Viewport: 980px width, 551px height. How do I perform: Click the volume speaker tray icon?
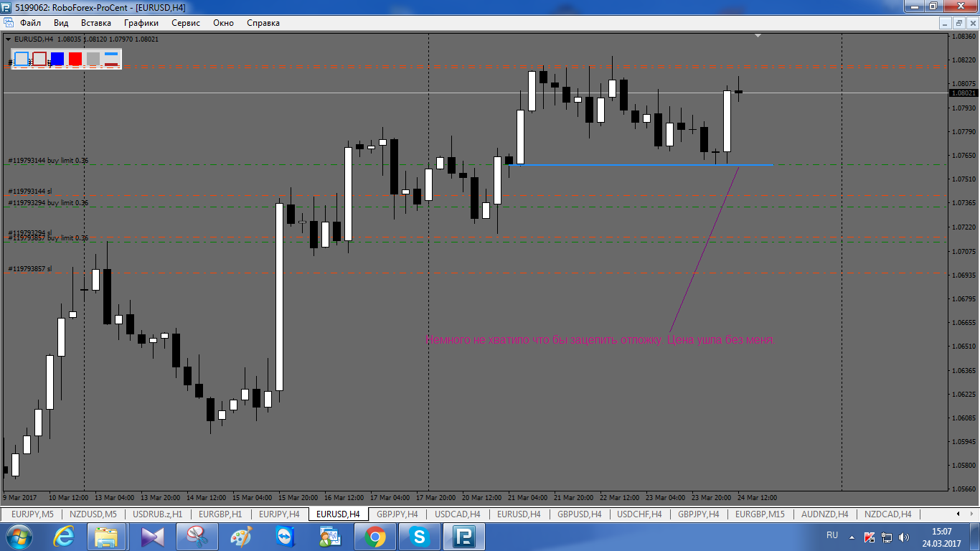point(904,537)
